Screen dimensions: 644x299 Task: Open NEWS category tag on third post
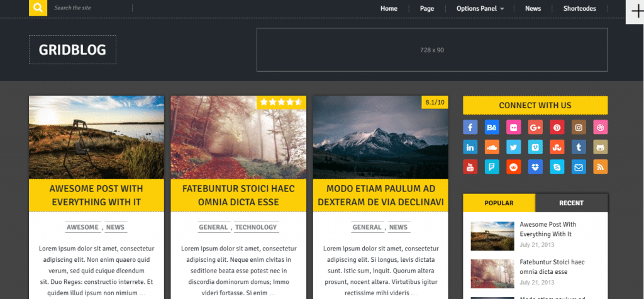(398, 227)
